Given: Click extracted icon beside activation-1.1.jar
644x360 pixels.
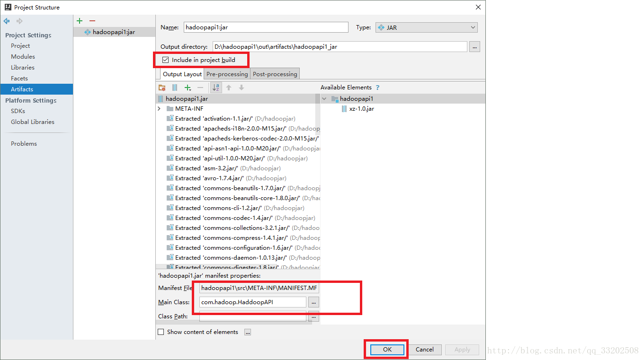Looking at the screenshot, I should coord(170,119).
